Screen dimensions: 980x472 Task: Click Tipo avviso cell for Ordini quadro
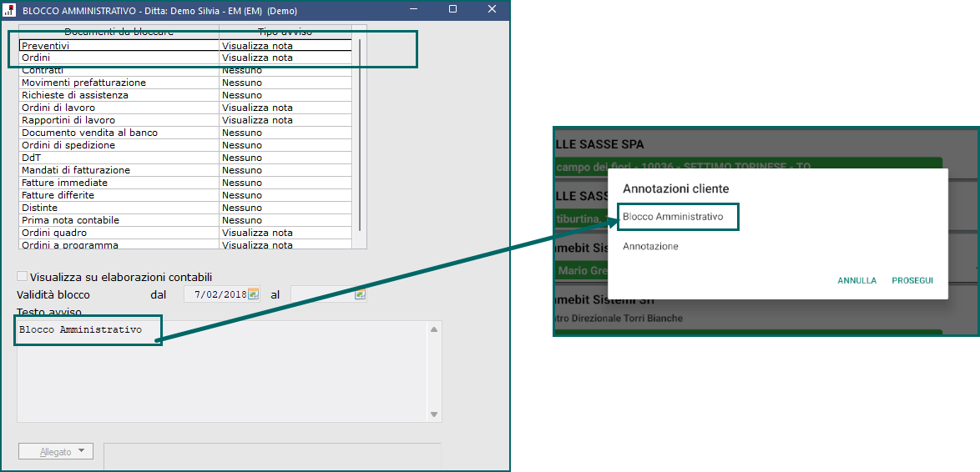coord(285,233)
